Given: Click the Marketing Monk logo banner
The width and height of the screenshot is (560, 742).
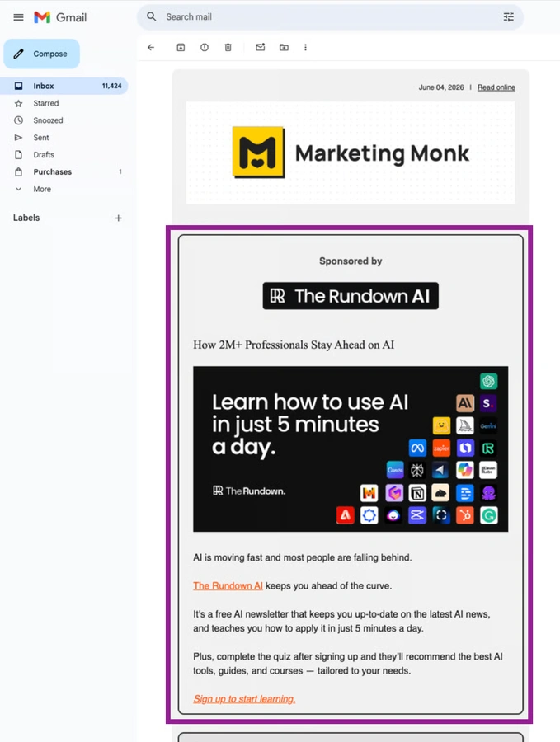Looking at the screenshot, I should [351, 153].
